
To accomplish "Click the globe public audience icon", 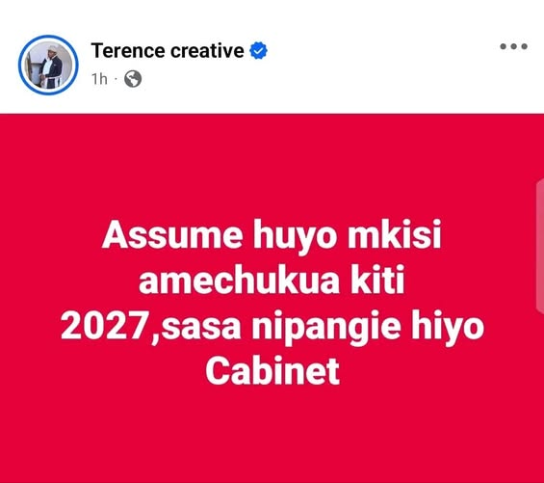I will point(133,79).
